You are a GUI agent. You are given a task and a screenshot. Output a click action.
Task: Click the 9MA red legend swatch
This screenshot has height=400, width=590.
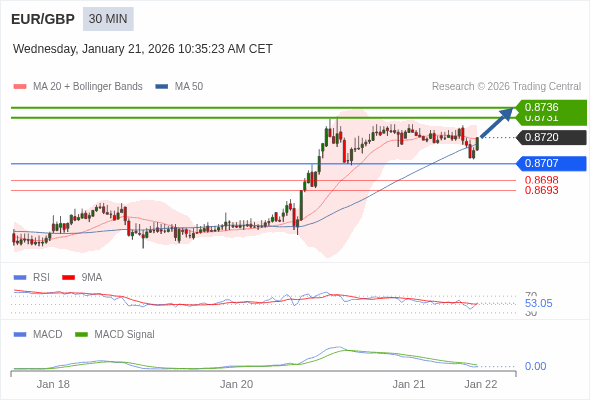click(68, 278)
